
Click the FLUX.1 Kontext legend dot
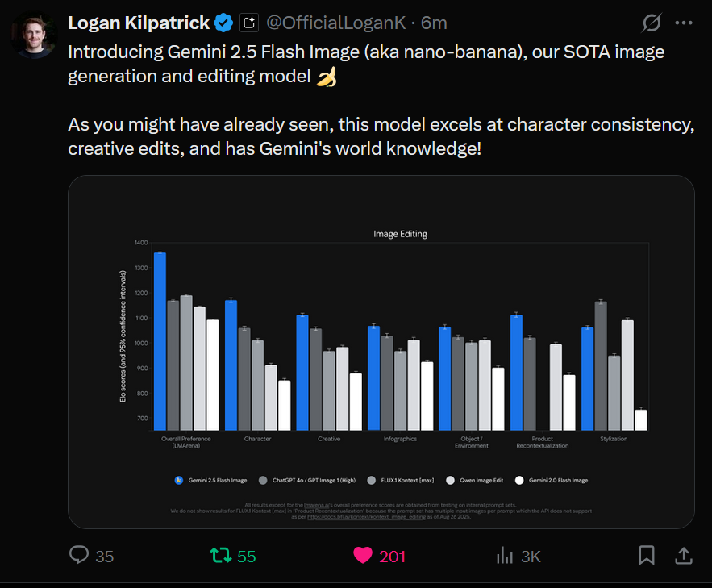369,480
